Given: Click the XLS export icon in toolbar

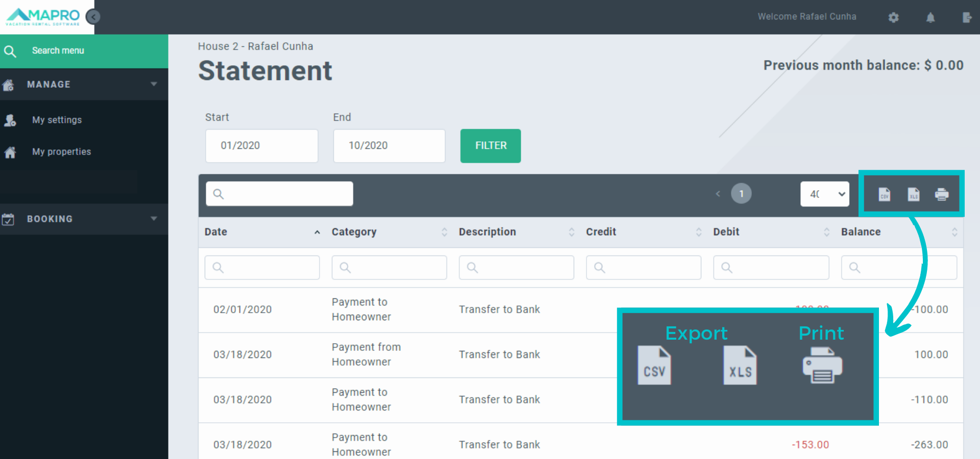Looking at the screenshot, I should coord(913,194).
